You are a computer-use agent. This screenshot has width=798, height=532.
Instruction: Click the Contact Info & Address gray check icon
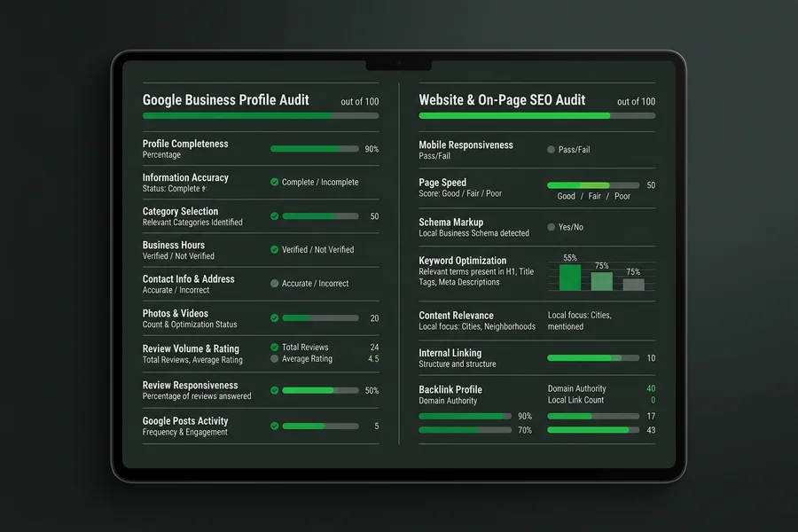[x=274, y=283]
